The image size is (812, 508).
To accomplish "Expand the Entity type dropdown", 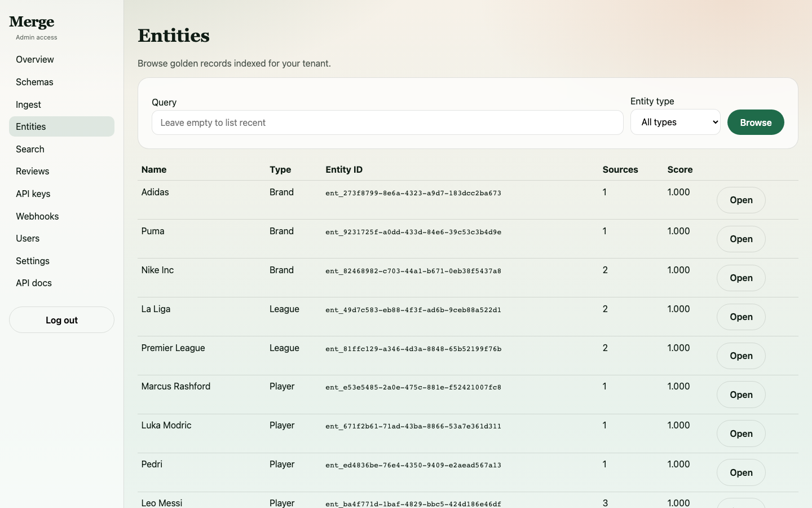I will (675, 122).
